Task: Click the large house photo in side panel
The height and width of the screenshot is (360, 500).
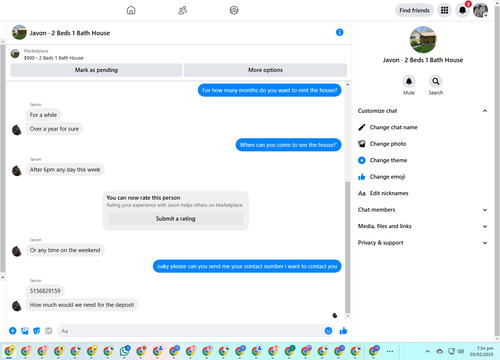Action: tap(423, 40)
